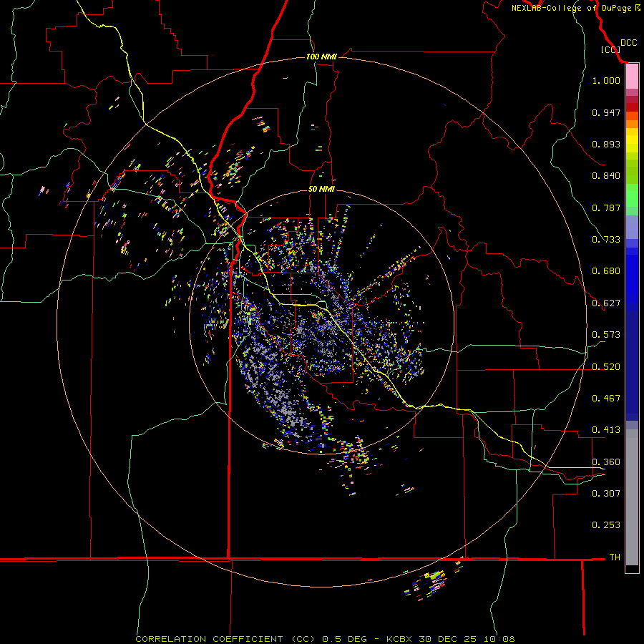Click the 0.573 scale value
644x644 pixels.
pos(606,335)
